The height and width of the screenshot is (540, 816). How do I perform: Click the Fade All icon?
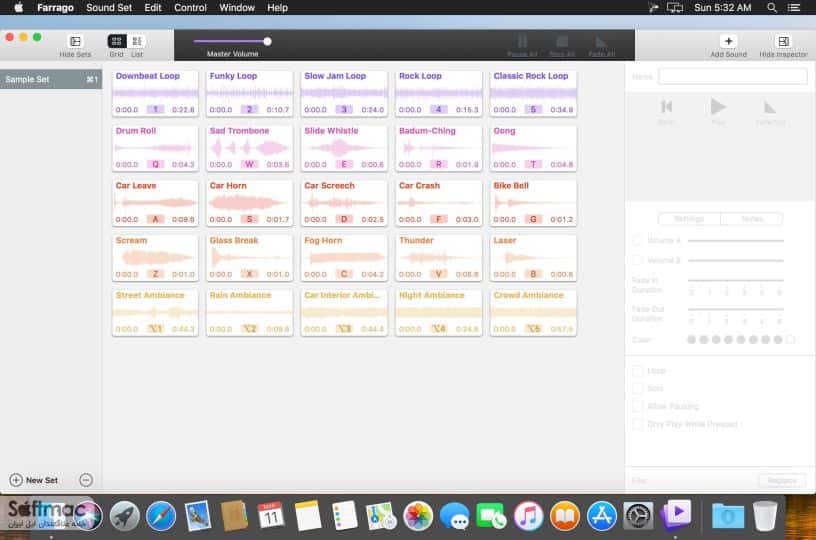(601, 42)
